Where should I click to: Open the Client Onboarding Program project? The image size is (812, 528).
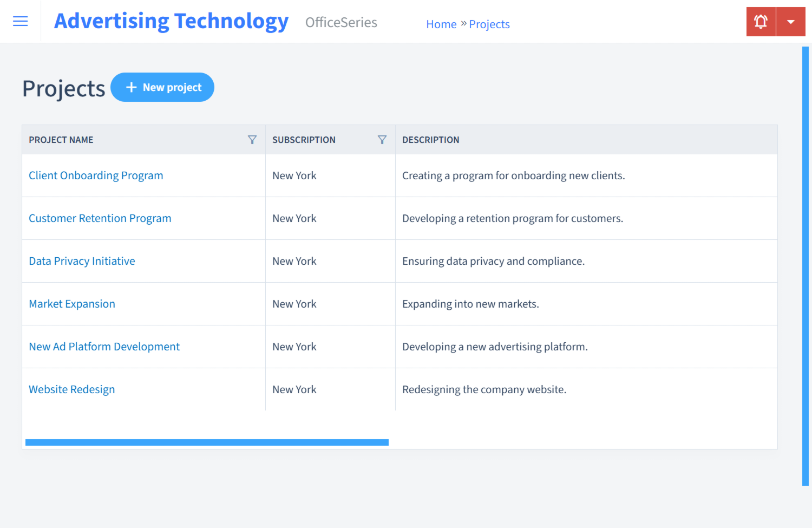96,175
